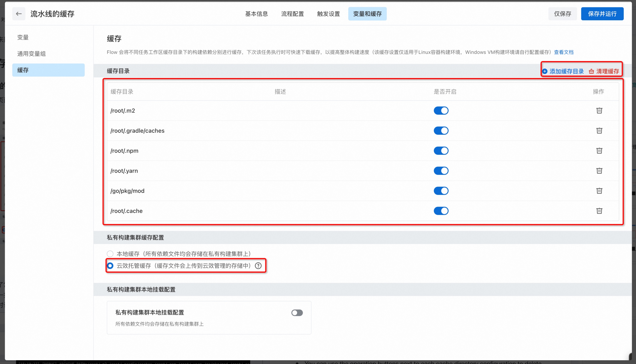The height and width of the screenshot is (364, 636).
Task: Click the 描述 column header
Action: coord(280,92)
